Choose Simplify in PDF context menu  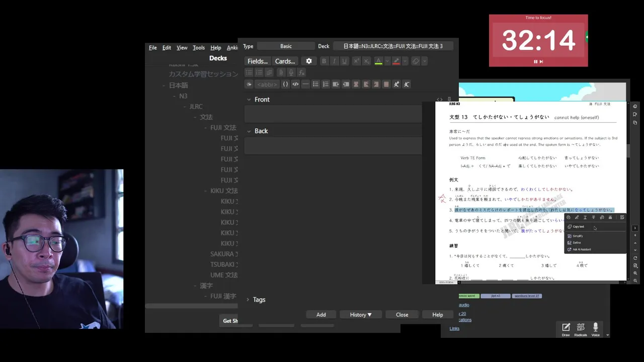pos(595,236)
